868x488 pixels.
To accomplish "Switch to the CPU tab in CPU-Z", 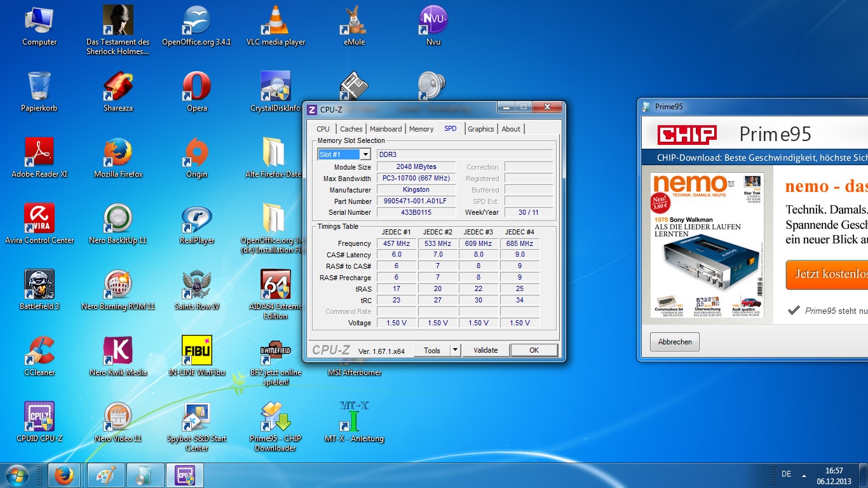I will coord(323,129).
